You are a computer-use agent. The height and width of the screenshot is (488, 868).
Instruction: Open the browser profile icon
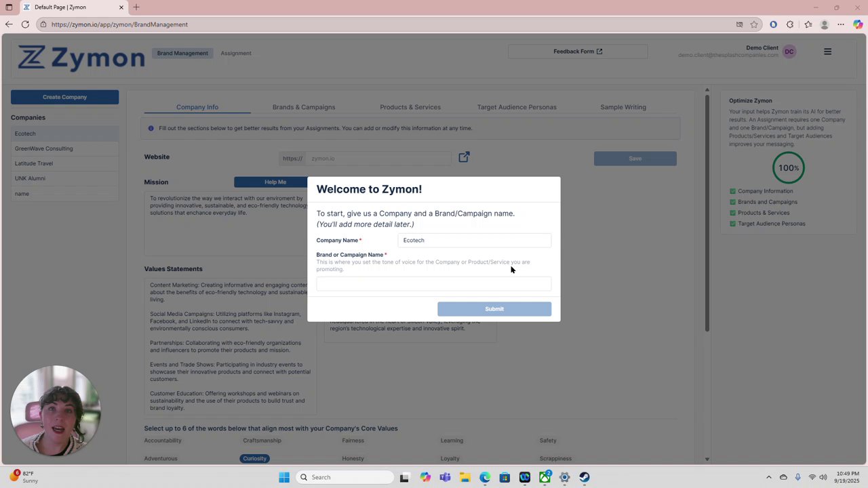(825, 24)
